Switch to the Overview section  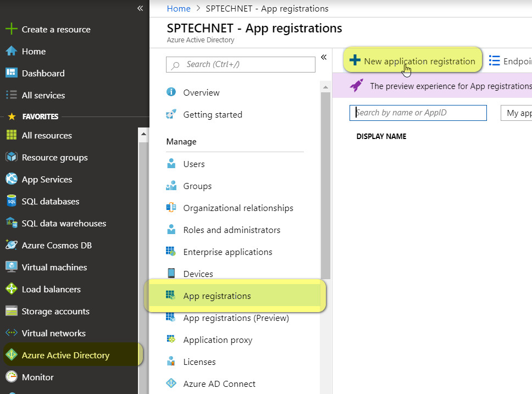pos(200,92)
